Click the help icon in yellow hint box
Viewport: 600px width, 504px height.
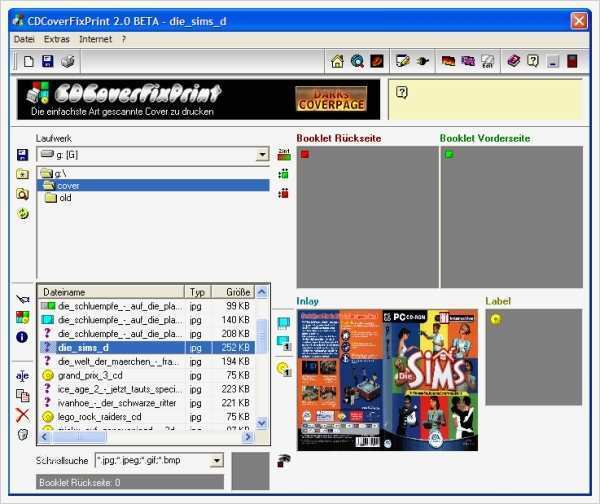(x=402, y=92)
